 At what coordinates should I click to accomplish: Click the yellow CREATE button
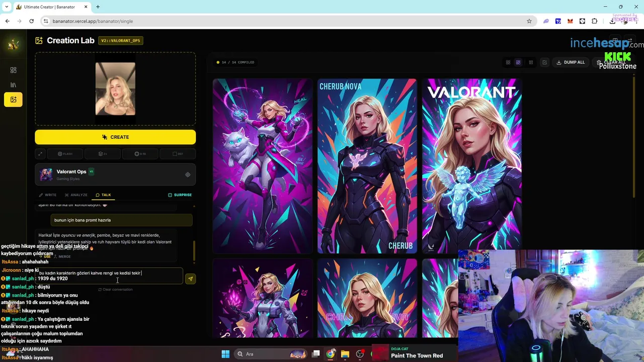point(115,137)
